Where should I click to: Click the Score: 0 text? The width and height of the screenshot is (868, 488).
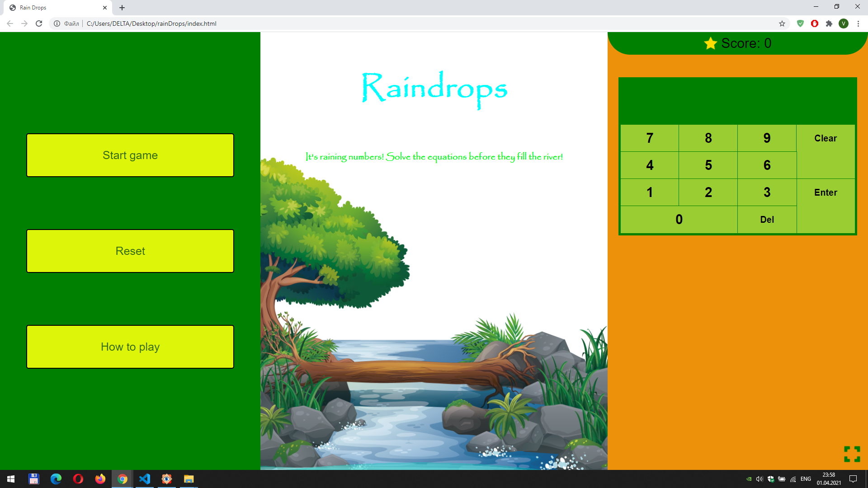point(746,43)
